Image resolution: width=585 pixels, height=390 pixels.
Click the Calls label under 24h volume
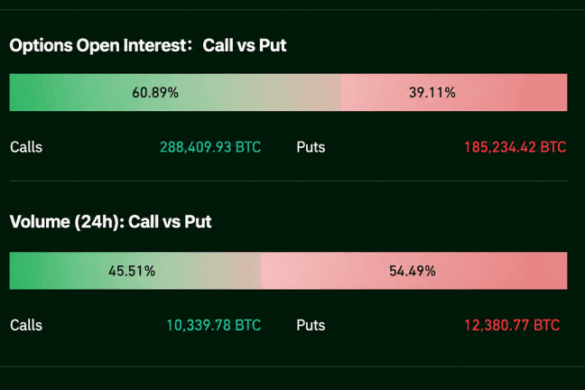[x=26, y=325]
